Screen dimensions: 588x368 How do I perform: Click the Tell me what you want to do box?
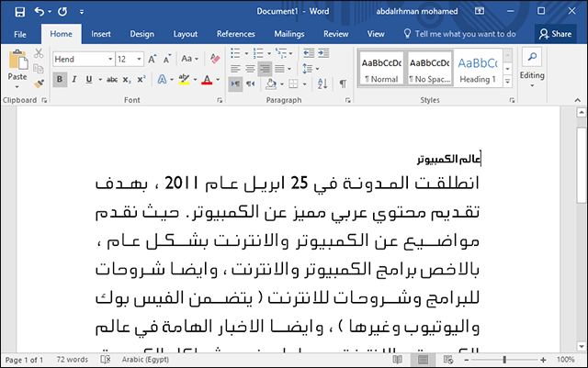click(459, 34)
